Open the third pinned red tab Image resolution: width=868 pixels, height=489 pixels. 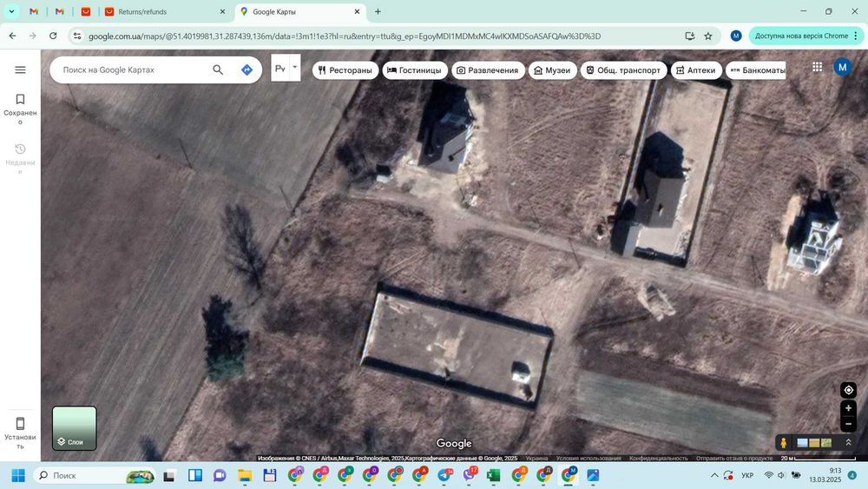86,11
